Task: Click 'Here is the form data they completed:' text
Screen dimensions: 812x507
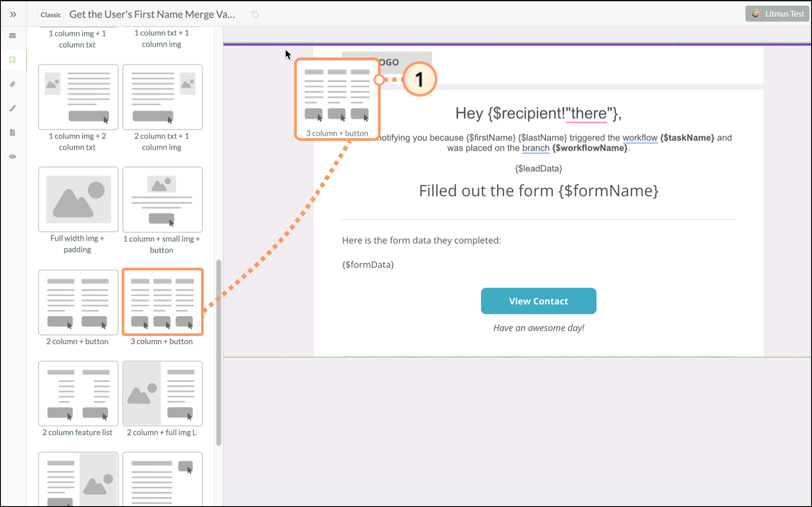Action: click(x=422, y=240)
